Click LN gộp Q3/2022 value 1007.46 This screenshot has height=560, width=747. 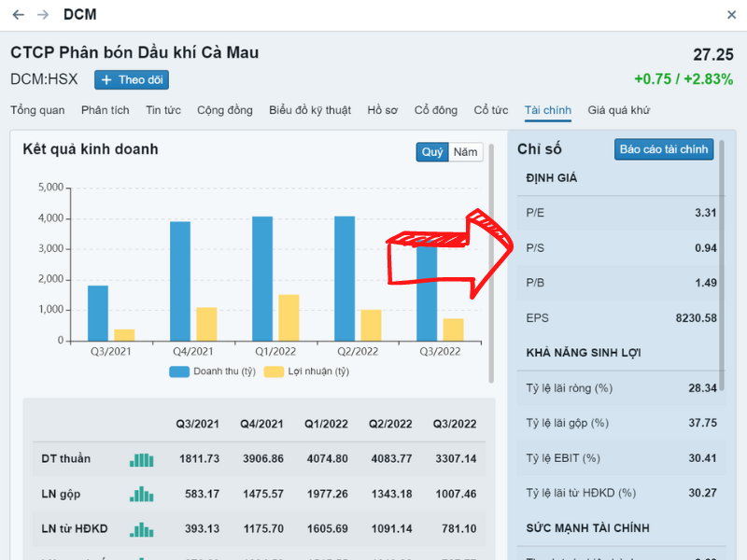pos(456,494)
